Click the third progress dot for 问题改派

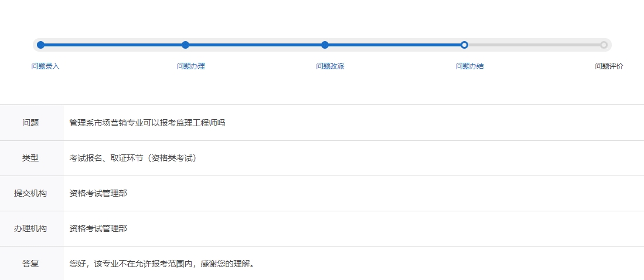325,45
